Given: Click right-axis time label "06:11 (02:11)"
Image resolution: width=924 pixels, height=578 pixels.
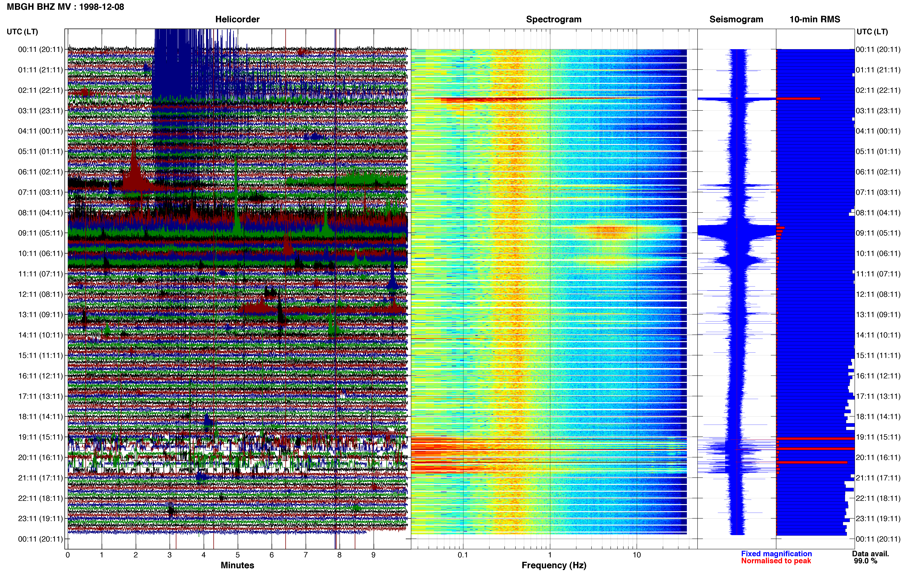Looking at the screenshot, I should (878, 172).
